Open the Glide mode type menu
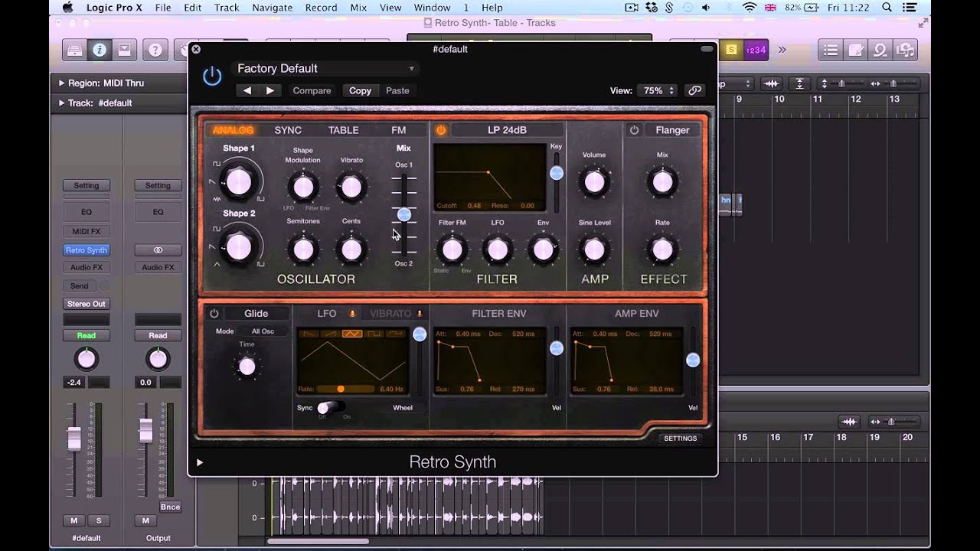980x551 pixels. click(x=256, y=313)
